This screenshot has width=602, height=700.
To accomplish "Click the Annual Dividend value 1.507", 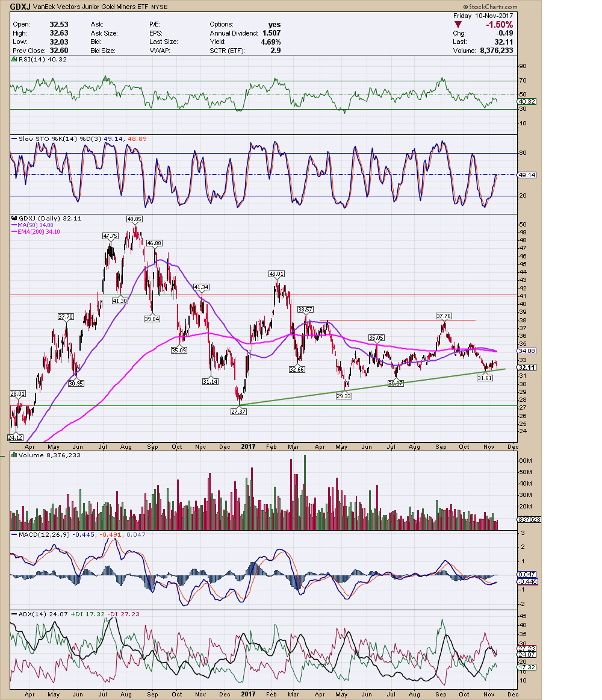I will 272,33.
